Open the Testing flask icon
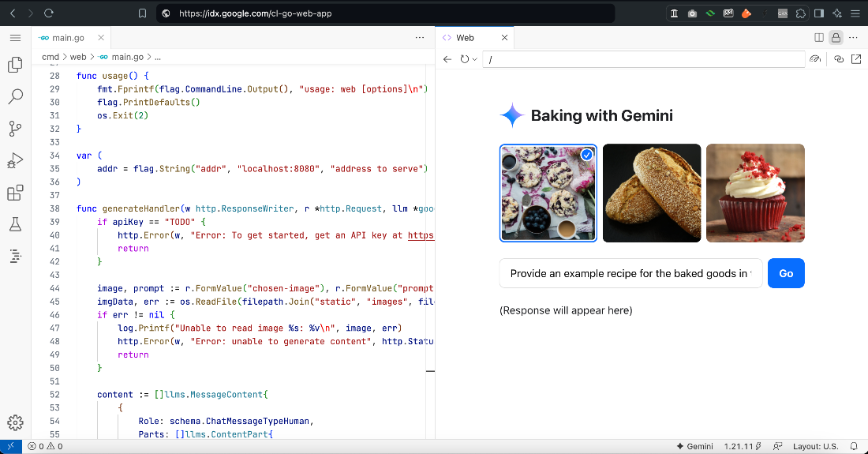868x454 pixels. (16, 224)
